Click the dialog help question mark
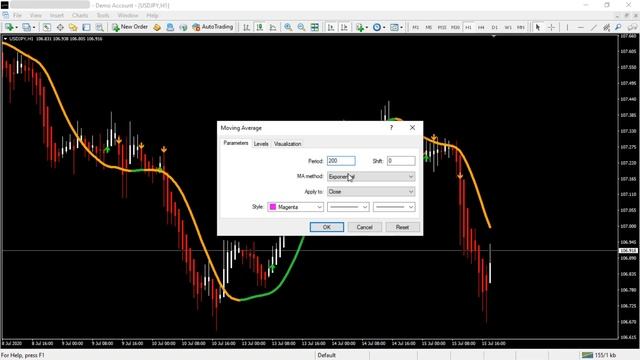 [391, 128]
